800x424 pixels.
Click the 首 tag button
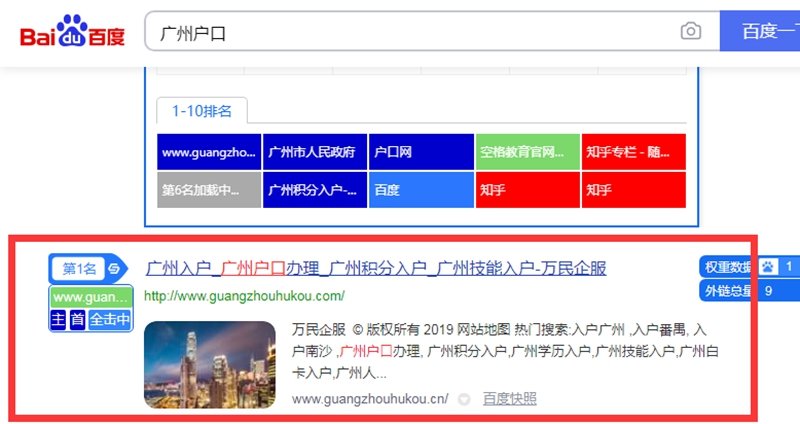77,319
